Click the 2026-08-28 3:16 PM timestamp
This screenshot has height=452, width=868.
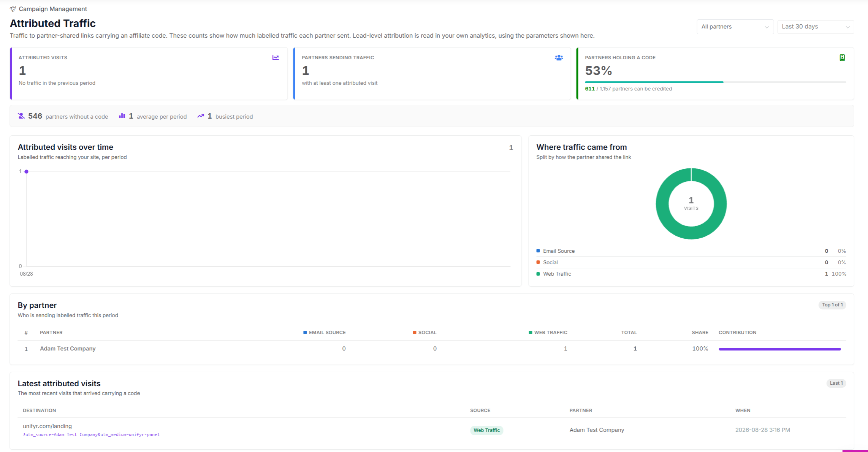pos(762,430)
